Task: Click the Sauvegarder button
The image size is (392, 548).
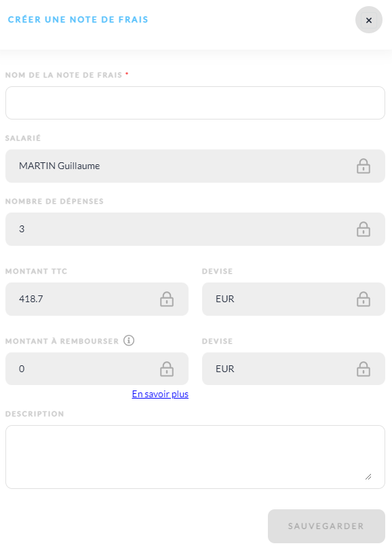Action: 326,526
